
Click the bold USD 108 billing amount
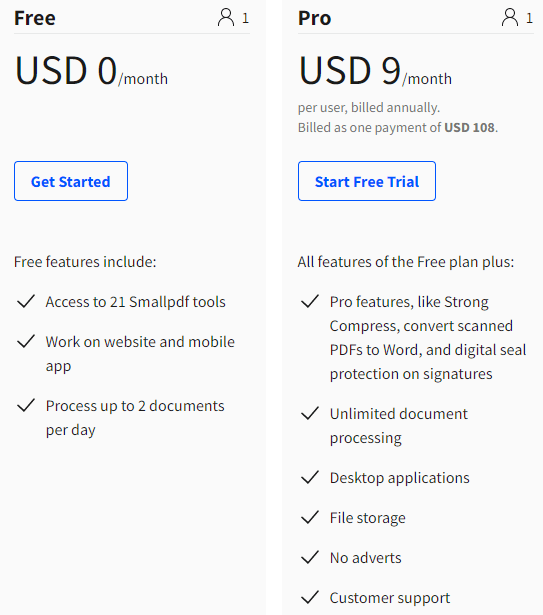point(469,127)
